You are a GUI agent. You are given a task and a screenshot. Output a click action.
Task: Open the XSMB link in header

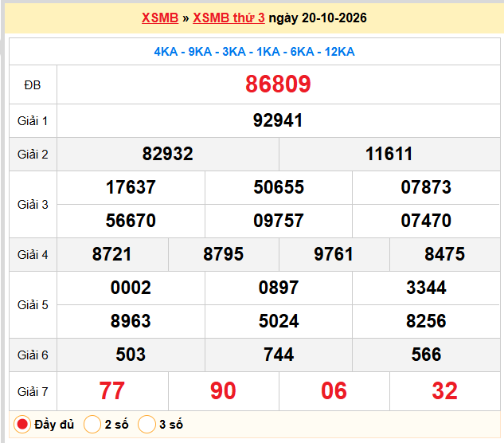coord(160,18)
